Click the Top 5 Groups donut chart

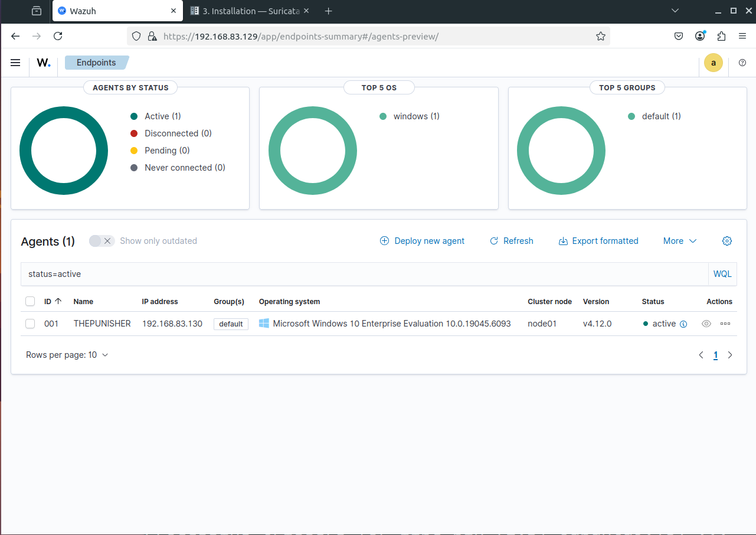click(561, 151)
